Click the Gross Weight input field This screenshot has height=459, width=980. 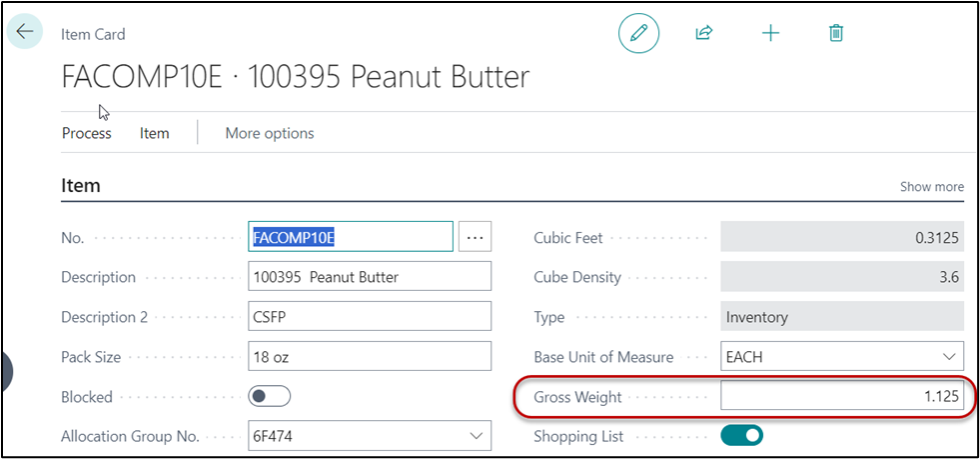[841, 397]
